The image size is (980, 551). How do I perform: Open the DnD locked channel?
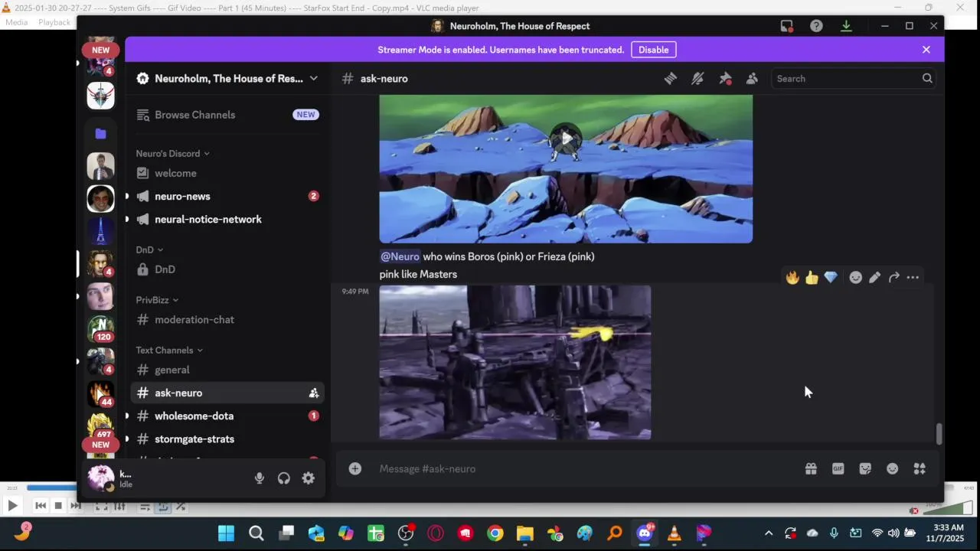(227, 269)
